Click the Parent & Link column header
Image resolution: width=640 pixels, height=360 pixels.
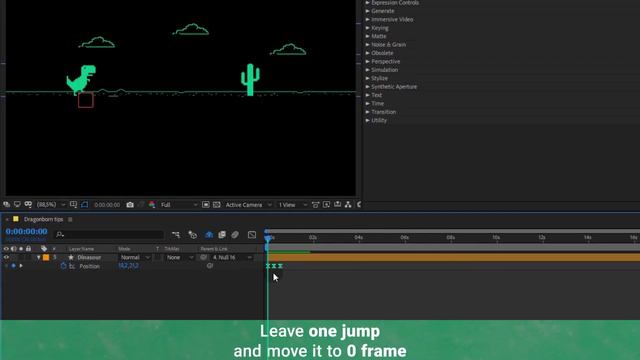pos(214,249)
